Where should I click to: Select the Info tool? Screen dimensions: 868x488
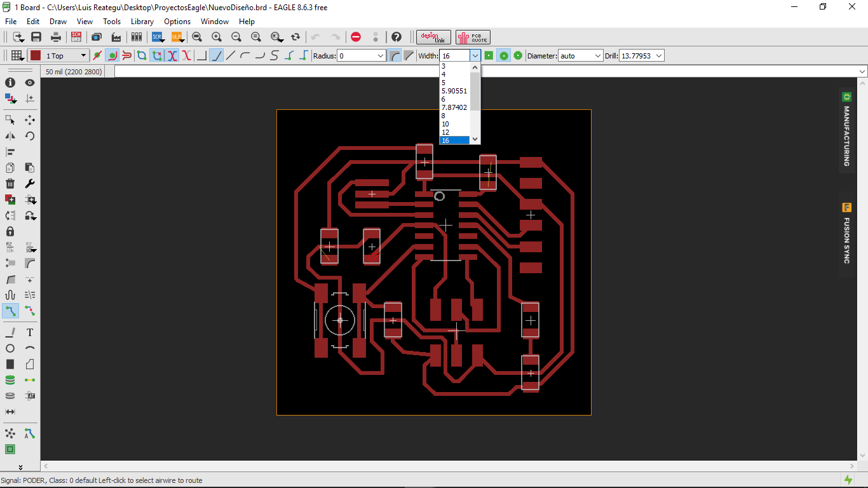[x=10, y=83]
